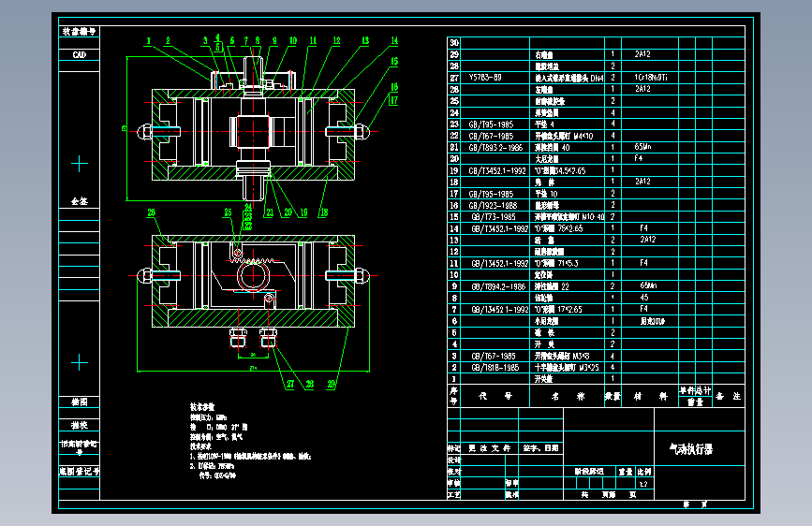Click GB/T67-1985 code in row 3
The height and width of the screenshot is (526, 812).
point(494,357)
